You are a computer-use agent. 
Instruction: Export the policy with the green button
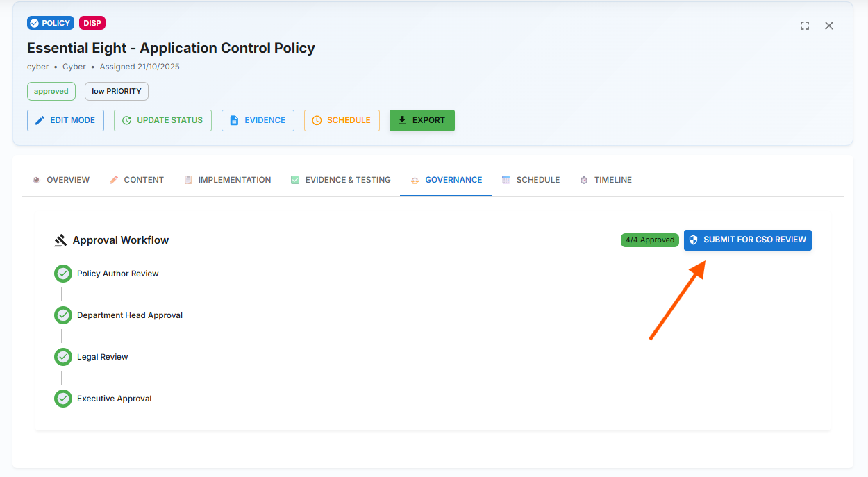[422, 120]
